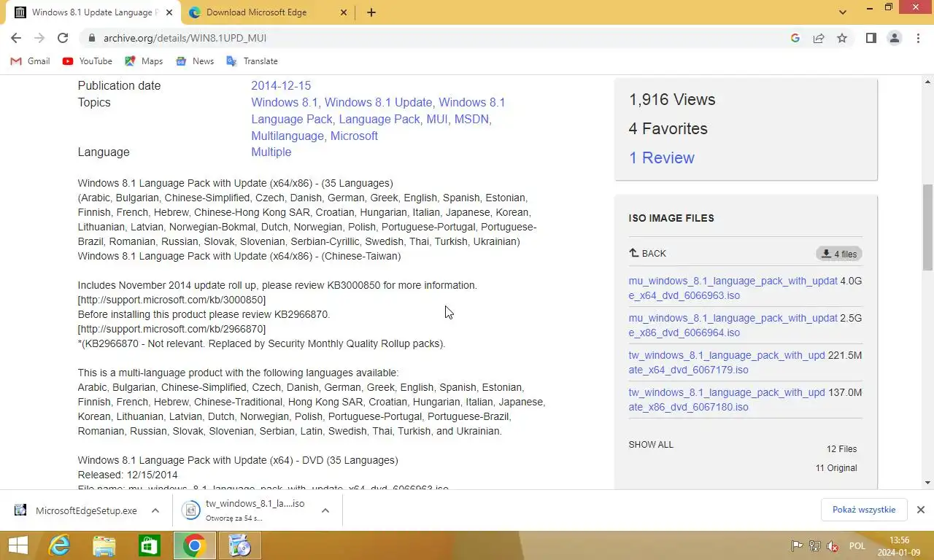Open the MSDN topic link
The image size is (934, 560).
[x=471, y=119]
